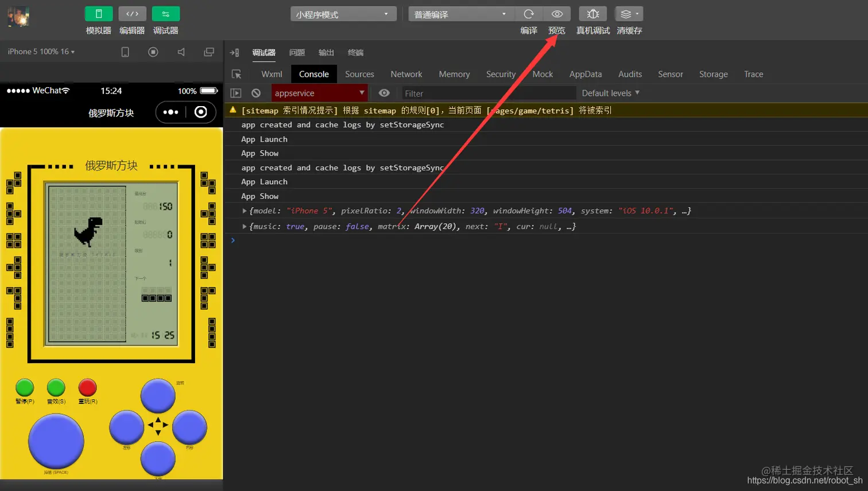Click the blue move-right button
Screen dimensions: 868x491
(x=189, y=427)
